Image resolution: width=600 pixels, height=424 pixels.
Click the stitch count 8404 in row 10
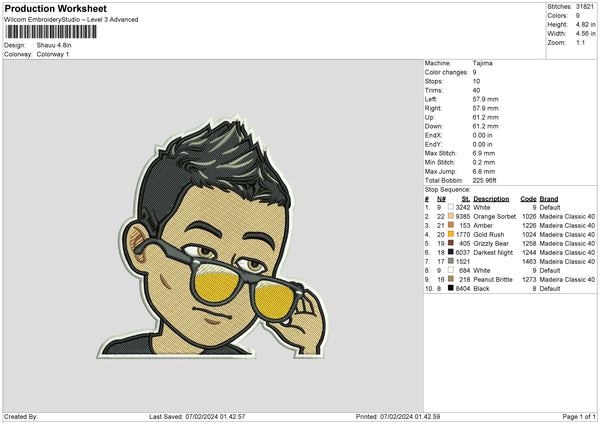pos(463,289)
